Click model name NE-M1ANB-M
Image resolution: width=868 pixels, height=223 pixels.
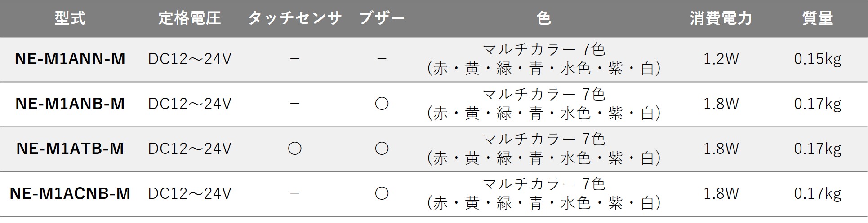[70, 104]
